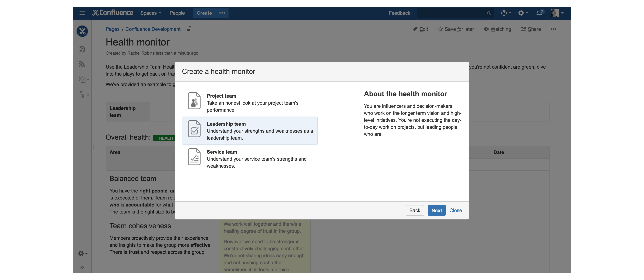
Task: Click the Health monitor page title
Action: [138, 42]
